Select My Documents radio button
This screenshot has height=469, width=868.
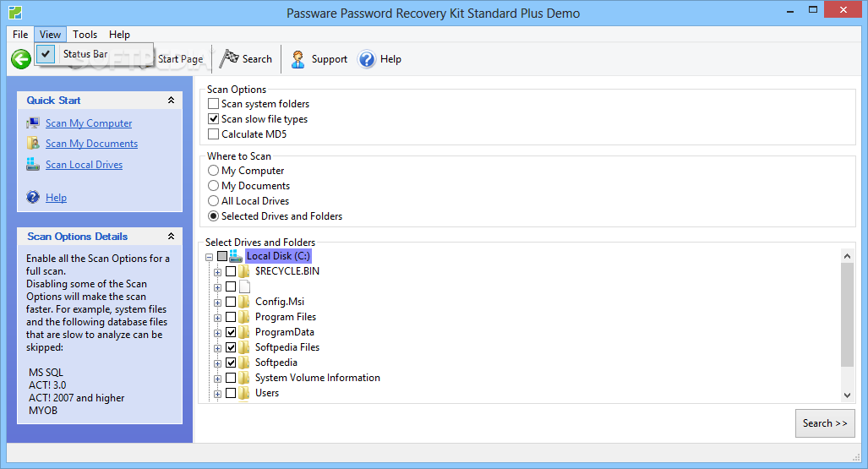pos(213,186)
